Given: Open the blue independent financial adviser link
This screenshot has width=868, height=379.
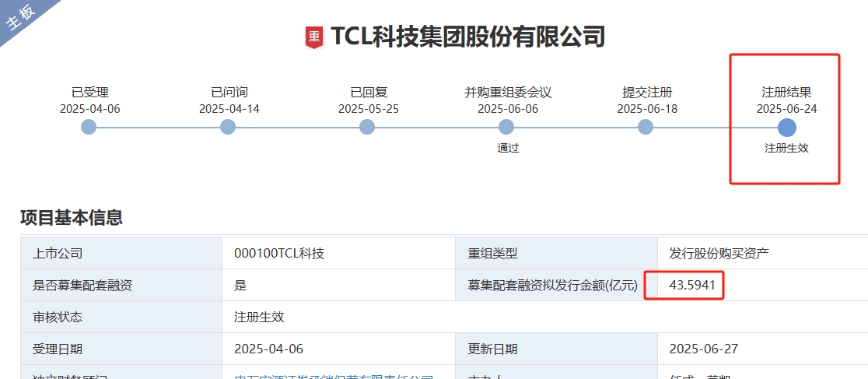Looking at the screenshot, I should coord(334,377).
